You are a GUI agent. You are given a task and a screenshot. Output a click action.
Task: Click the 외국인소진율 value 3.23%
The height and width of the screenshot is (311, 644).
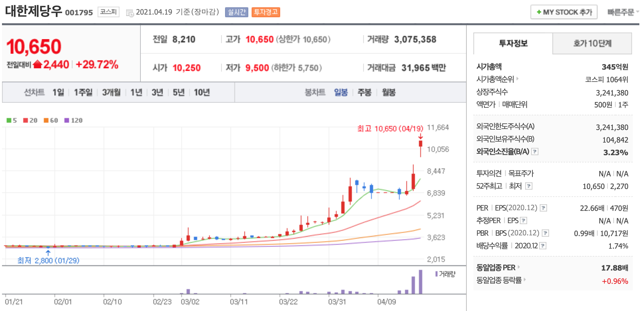pyautogui.click(x=615, y=153)
